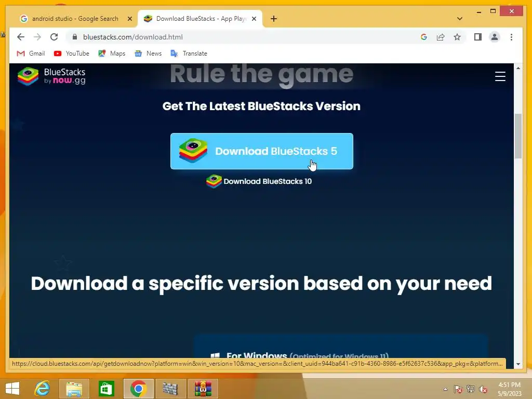Click the Chrome taskbar icon
The image size is (532, 399).
(x=138, y=389)
